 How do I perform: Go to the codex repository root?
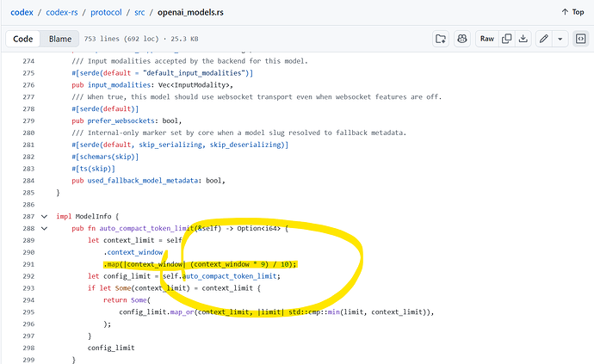coord(22,12)
